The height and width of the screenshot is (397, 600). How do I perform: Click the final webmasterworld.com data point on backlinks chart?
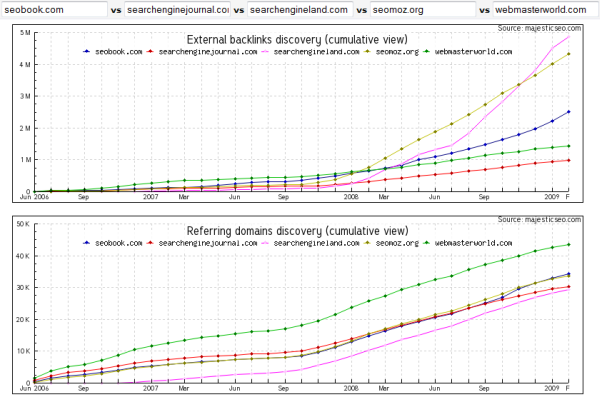569,146
